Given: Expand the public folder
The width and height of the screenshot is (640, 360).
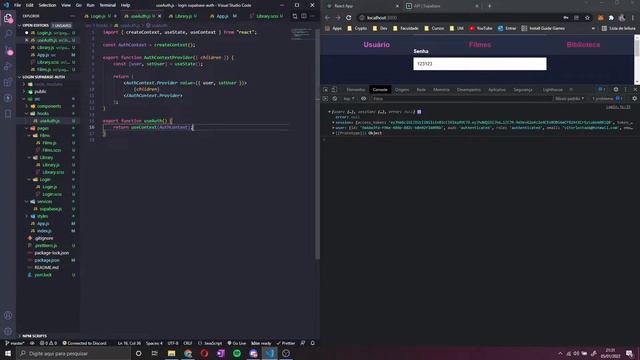Looking at the screenshot, I should [40, 91].
